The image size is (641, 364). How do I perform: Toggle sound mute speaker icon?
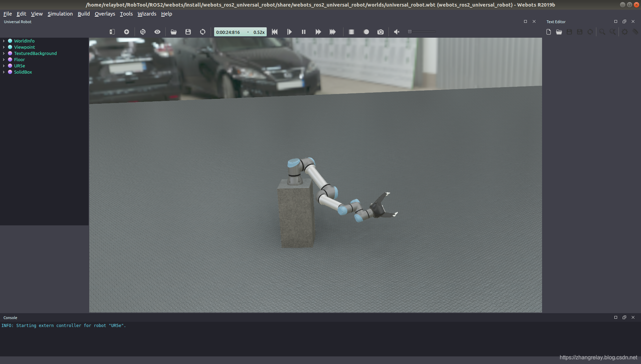pyautogui.click(x=397, y=32)
